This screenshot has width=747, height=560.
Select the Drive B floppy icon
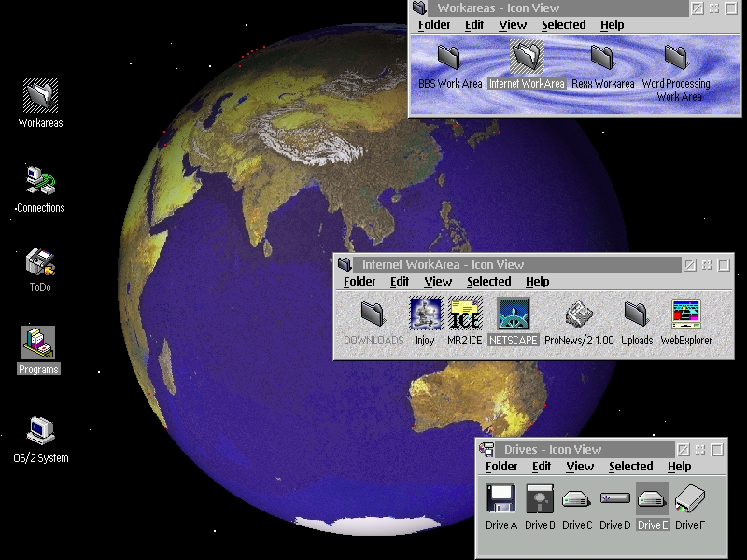(540, 498)
